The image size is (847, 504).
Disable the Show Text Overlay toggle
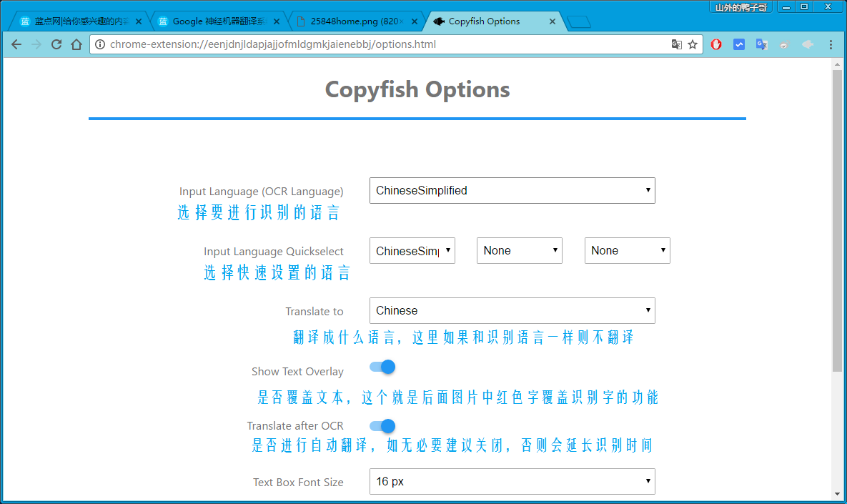[382, 367]
